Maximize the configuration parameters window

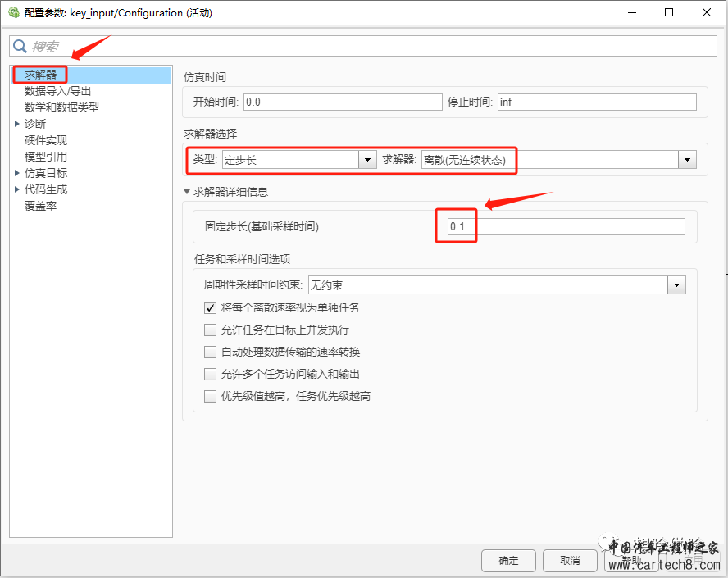tap(669, 12)
